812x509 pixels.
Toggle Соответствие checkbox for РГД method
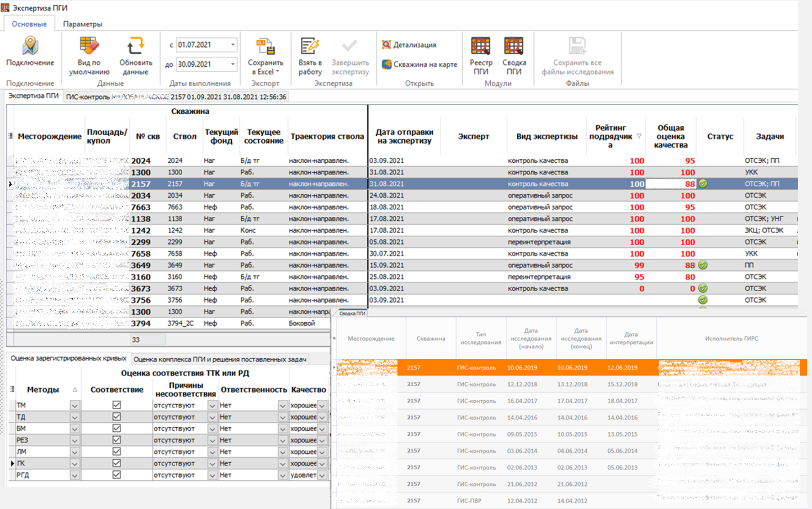116,475
